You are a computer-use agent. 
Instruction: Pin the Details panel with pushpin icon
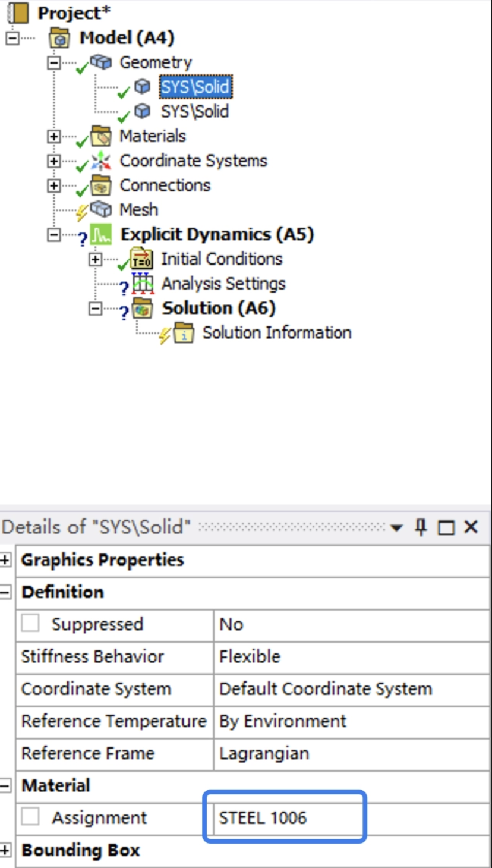[x=421, y=527]
